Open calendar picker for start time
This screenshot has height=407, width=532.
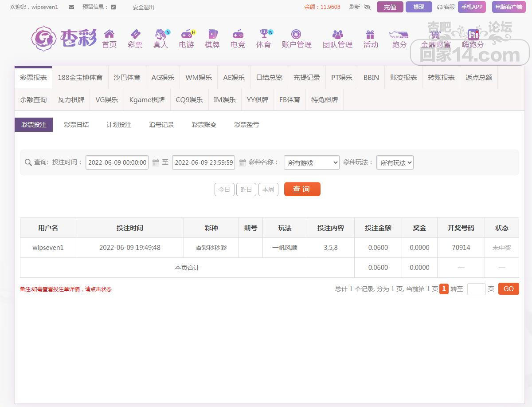156,162
